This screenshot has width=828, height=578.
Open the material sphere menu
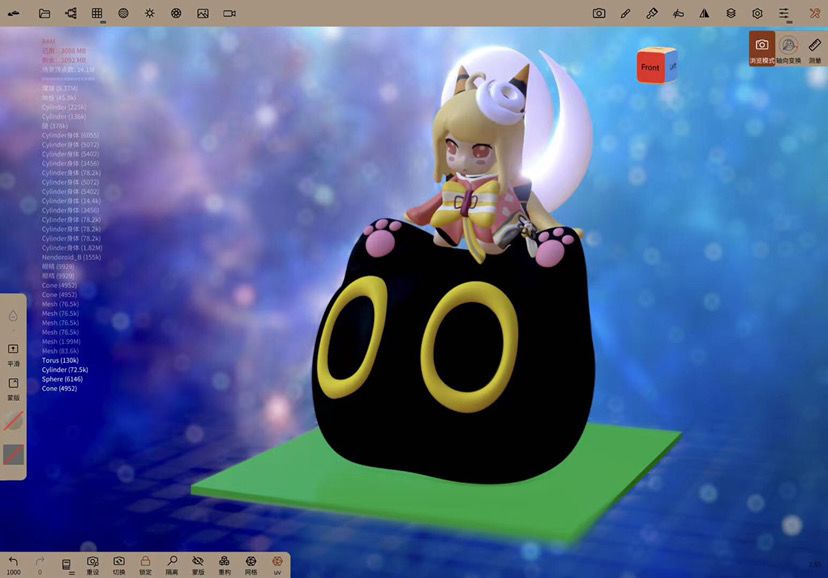(124, 13)
